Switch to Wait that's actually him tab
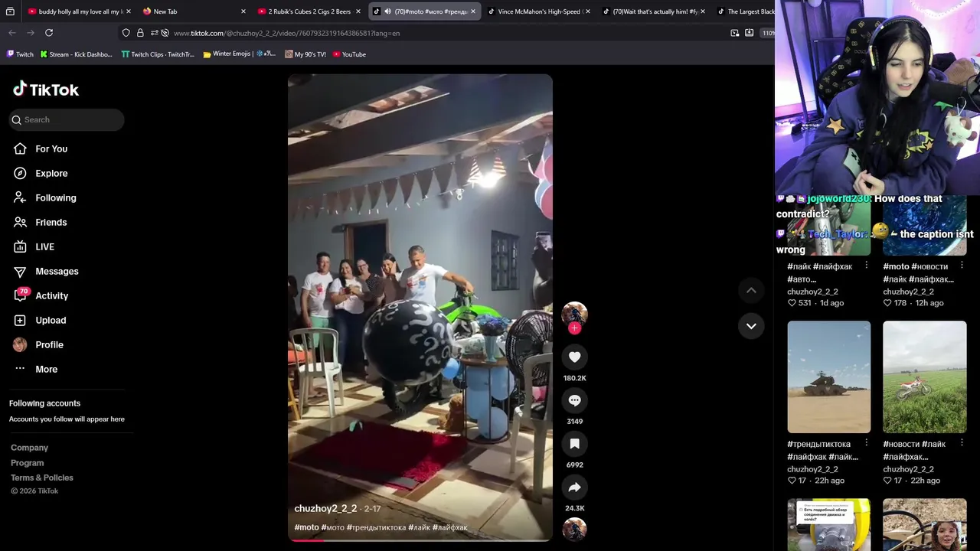980x551 pixels. (x=652, y=11)
